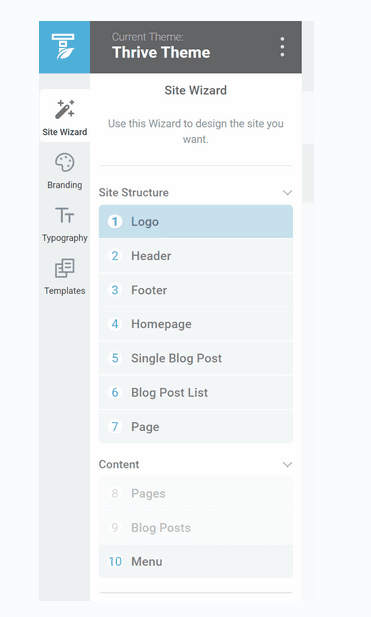This screenshot has width=371, height=617.
Task: Open the Blog Post List step
Action: tap(196, 392)
